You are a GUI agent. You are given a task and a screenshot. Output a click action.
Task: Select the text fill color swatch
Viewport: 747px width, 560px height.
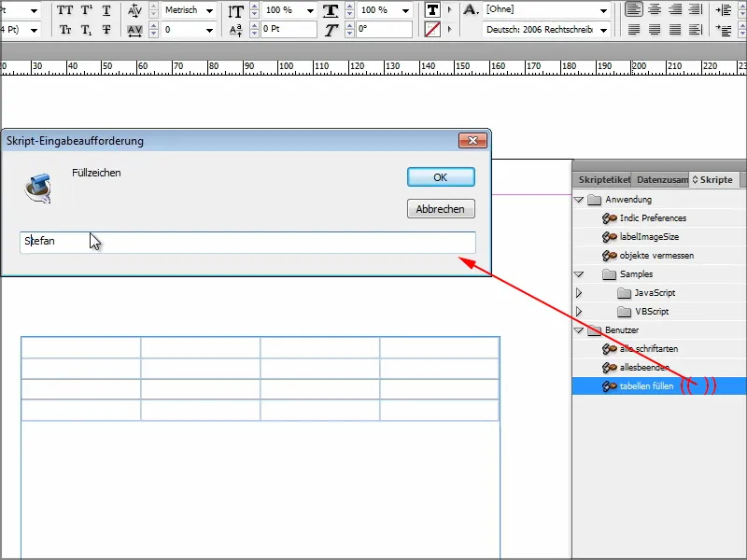pos(432,10)
